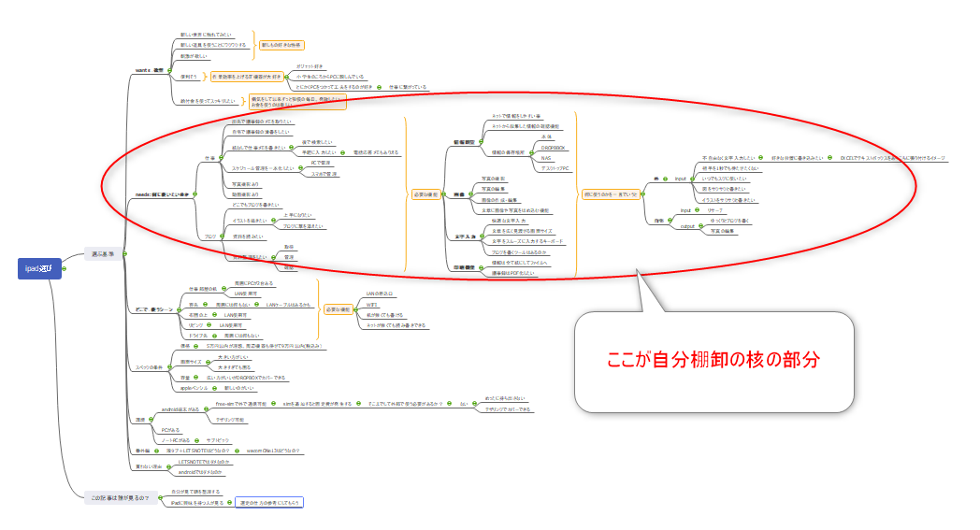Select the WIFI node
This screenshot has width=980, height=530.
point(372,304)
